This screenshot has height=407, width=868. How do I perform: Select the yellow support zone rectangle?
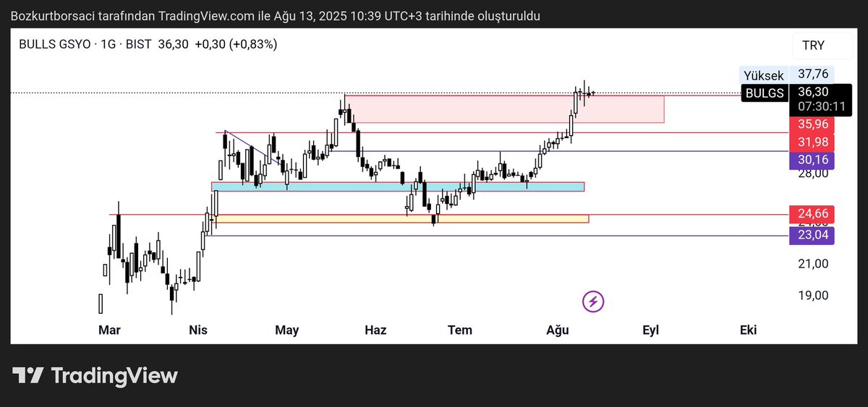[x=401, y=218]
